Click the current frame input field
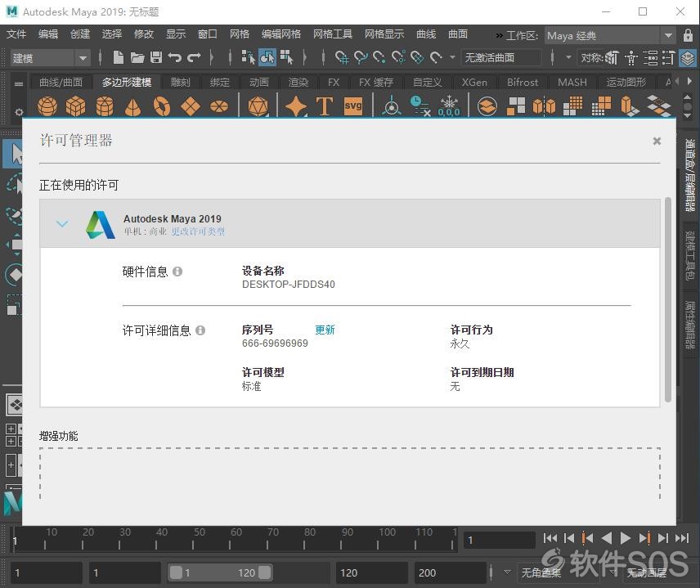This screenshot has width=700, height=588. pos(499,540)
